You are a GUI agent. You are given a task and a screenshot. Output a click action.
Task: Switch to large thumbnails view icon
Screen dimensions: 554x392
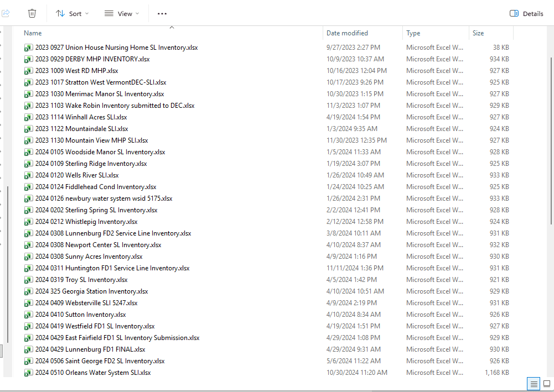[x=547, y=384]
